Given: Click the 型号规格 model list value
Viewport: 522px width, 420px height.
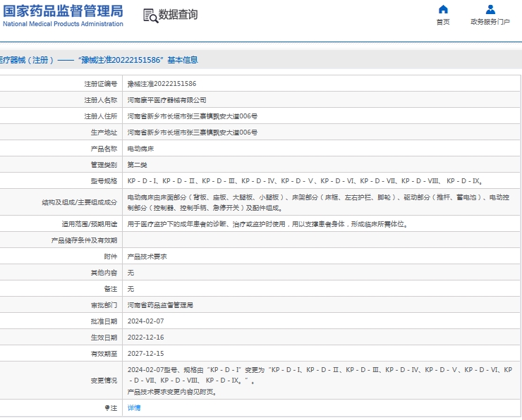Looking at the screenshot, I should [305, 181].
